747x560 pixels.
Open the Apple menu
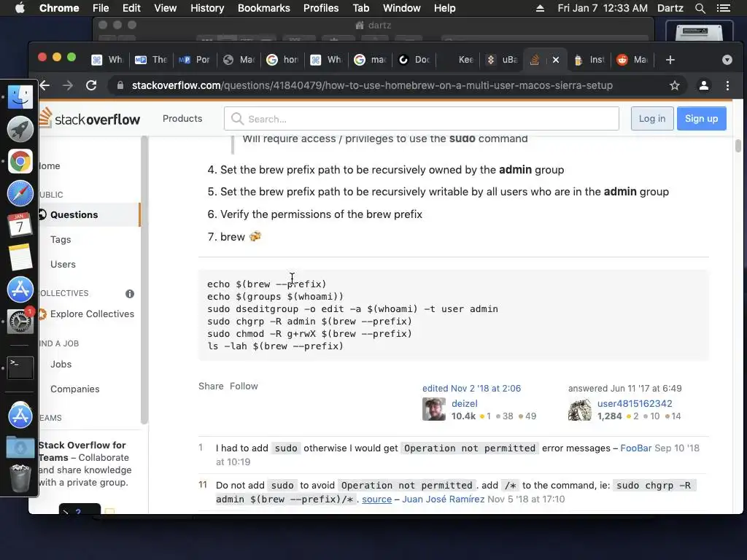20,8
